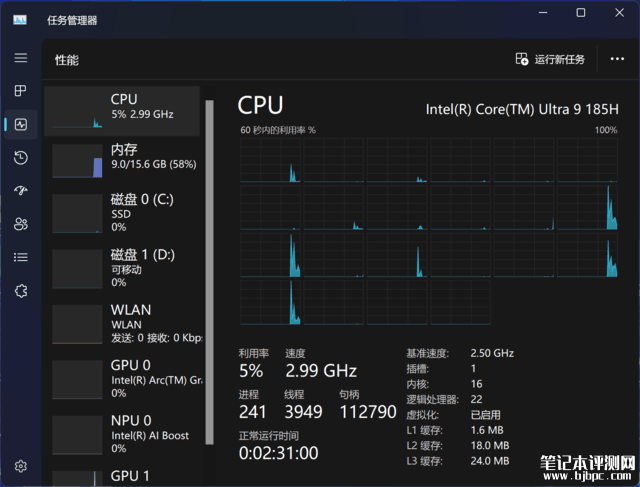Viewport: 640px width, 487px height.
Task: Click the memory mini usage graph thumbnail
Action: pyautogui.click(x=77, y=160)
